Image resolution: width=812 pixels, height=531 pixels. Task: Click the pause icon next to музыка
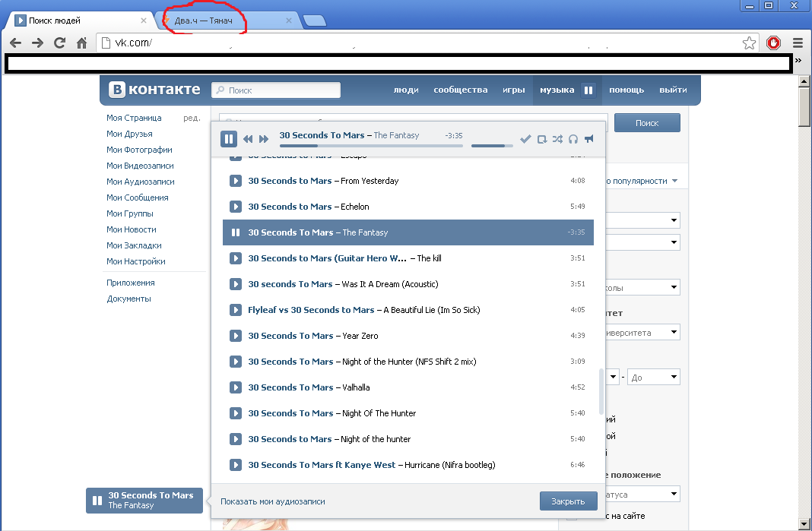[x=588, y=90]
